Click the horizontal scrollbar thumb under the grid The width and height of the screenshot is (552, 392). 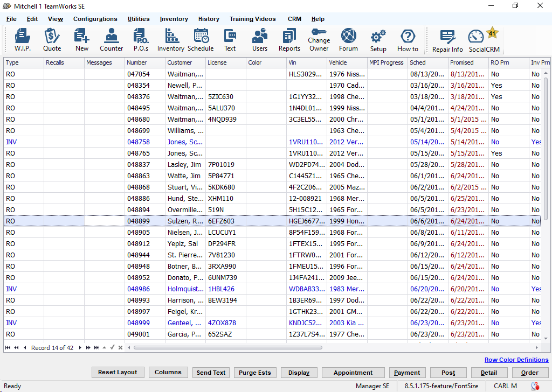coord(228,348)
